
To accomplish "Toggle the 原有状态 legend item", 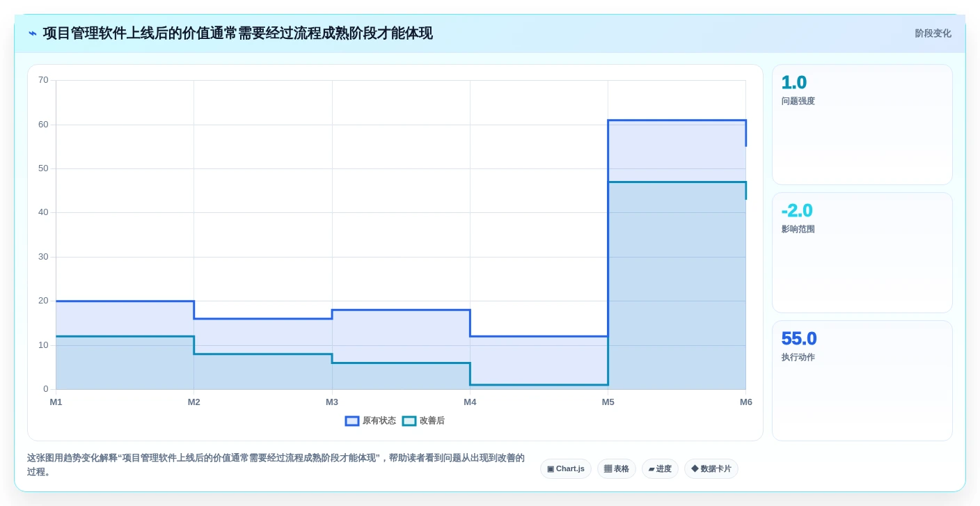I will 370,420.
